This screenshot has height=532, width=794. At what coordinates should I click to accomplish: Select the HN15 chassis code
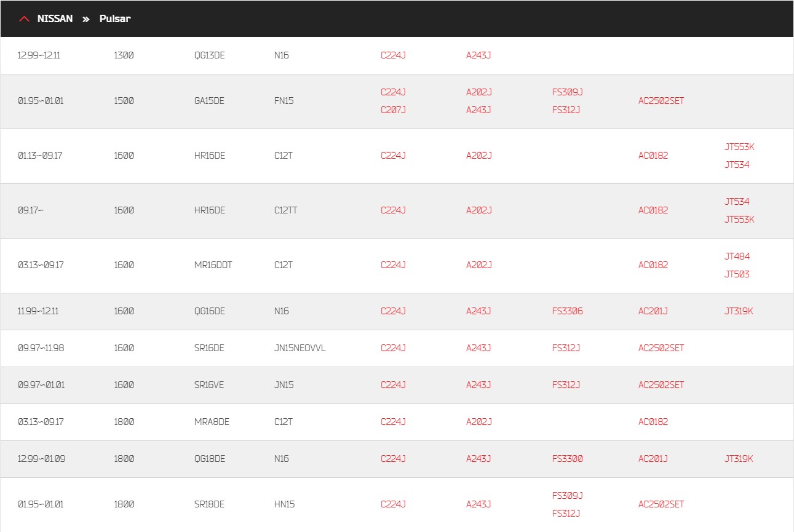(285, 504)
